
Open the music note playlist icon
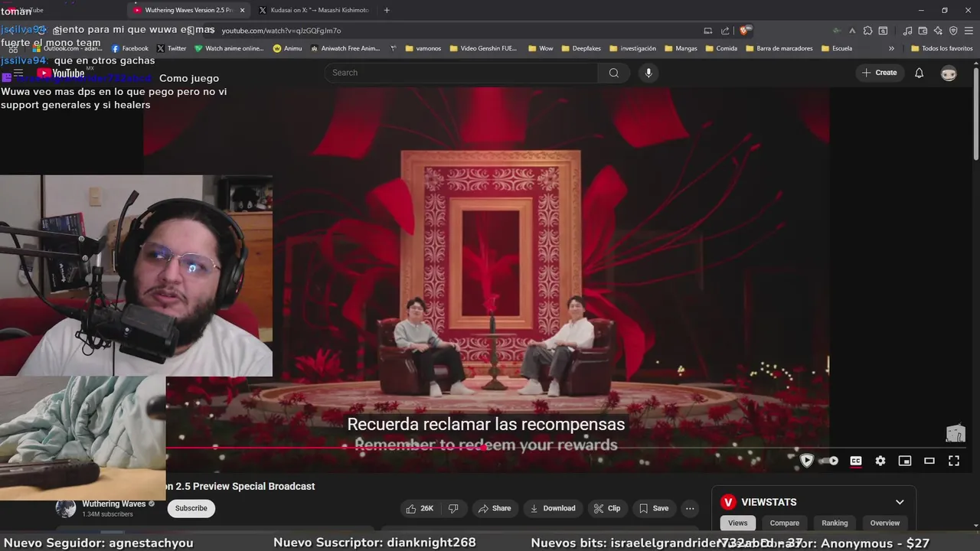907,31
